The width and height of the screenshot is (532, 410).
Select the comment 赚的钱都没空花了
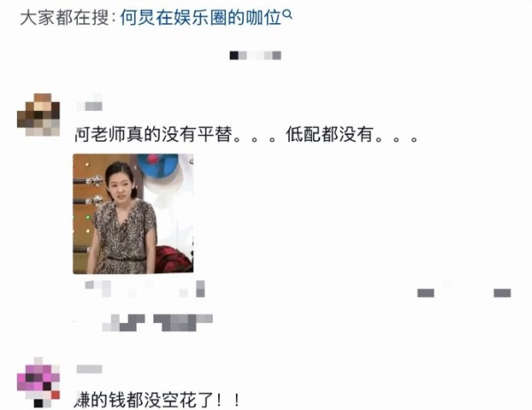coord(158,400)
